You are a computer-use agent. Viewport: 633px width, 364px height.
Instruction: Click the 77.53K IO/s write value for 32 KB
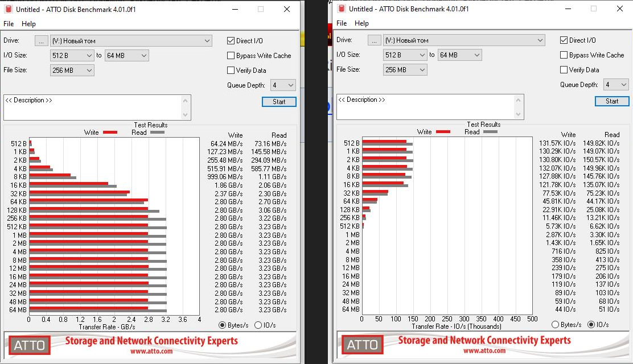pyautogui.click(x=559, y=193)
